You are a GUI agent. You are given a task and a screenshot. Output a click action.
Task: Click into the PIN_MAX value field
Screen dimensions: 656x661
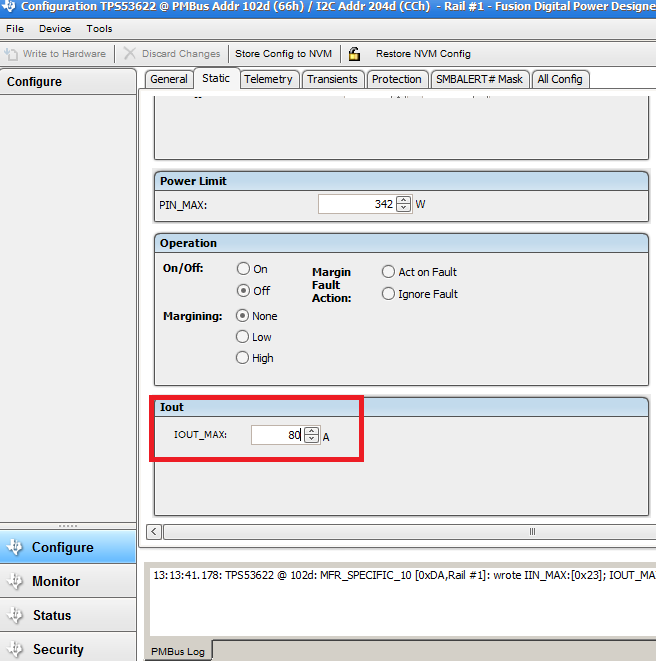tap(357, 204)
